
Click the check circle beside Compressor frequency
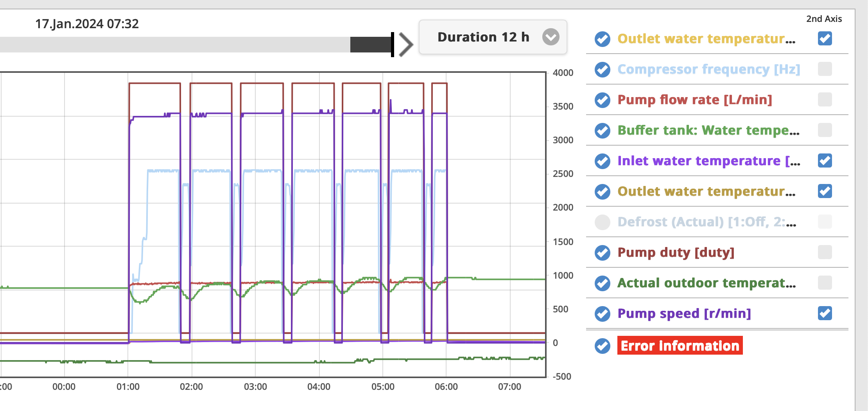pos(602,69)
